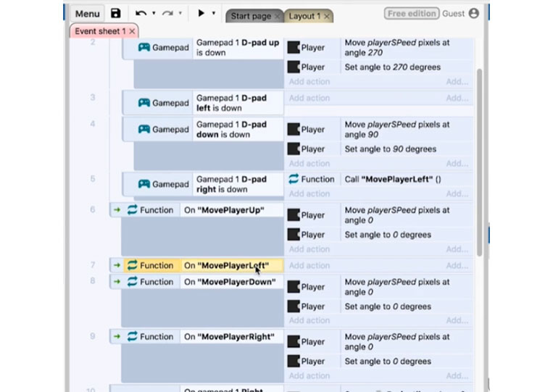Click Add action in D-pad left event
The image size is (553, 392).
(309, 98)
